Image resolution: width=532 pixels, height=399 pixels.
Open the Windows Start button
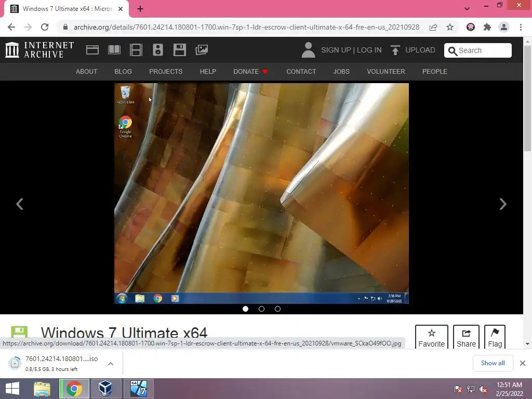(x=12, y=389)
